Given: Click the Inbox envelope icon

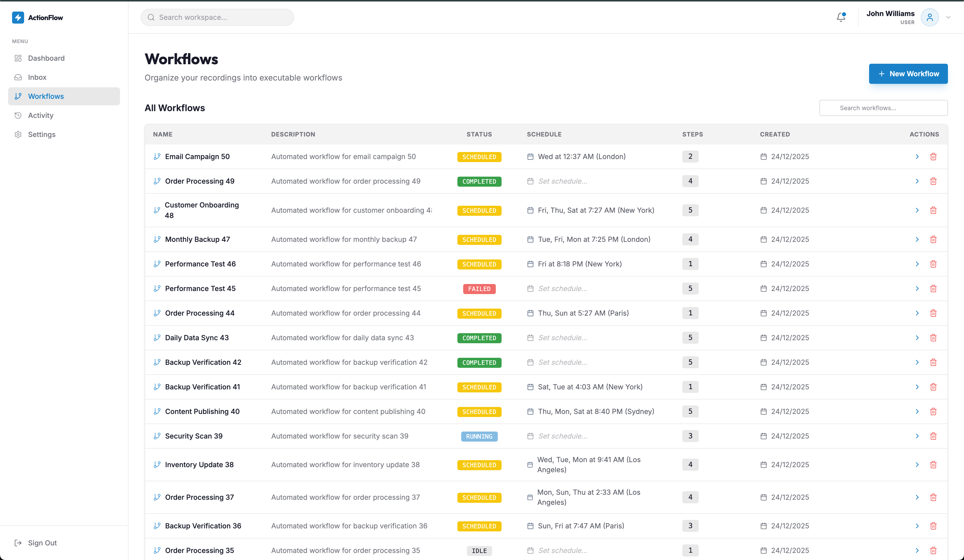Looking at the screenshot, I should coord(18,77).
